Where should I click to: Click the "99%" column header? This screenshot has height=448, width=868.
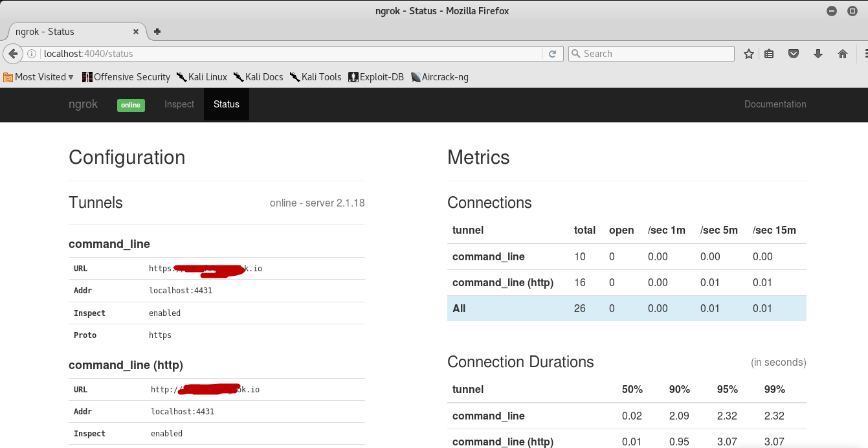(x=775, y=390)
